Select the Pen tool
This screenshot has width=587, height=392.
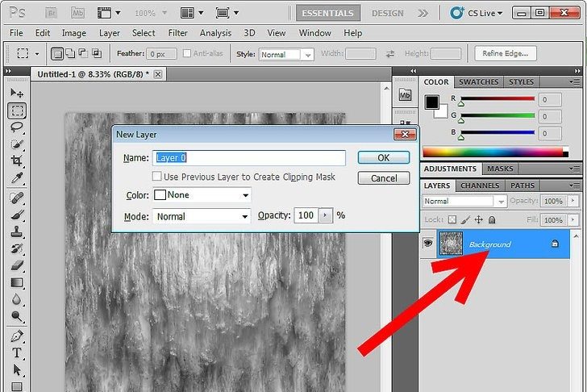click(17, 336)
